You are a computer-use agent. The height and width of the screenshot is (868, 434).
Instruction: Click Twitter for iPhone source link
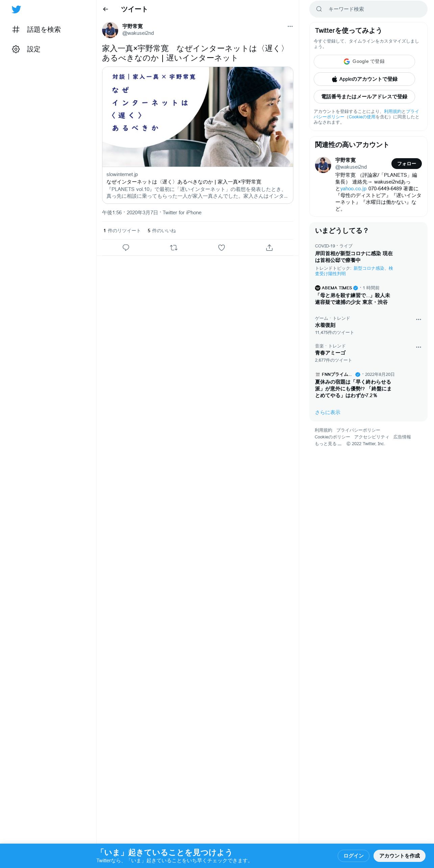click(x=182, y=213)
